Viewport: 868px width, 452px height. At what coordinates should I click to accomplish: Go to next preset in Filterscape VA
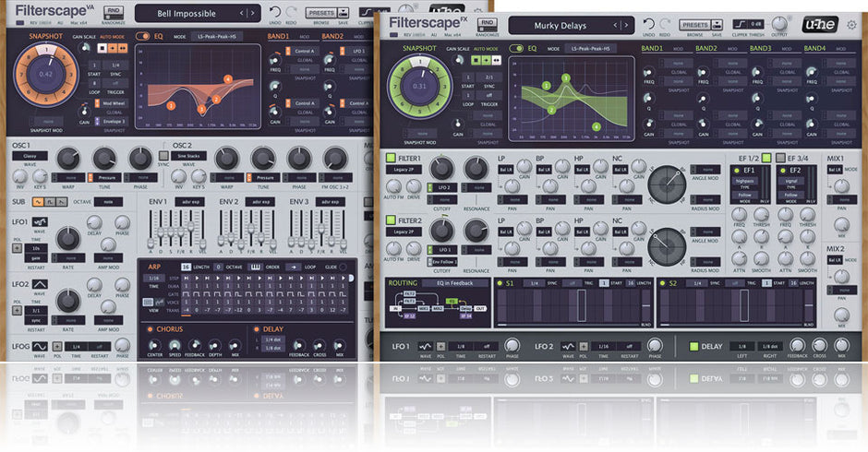coord(253,13)
